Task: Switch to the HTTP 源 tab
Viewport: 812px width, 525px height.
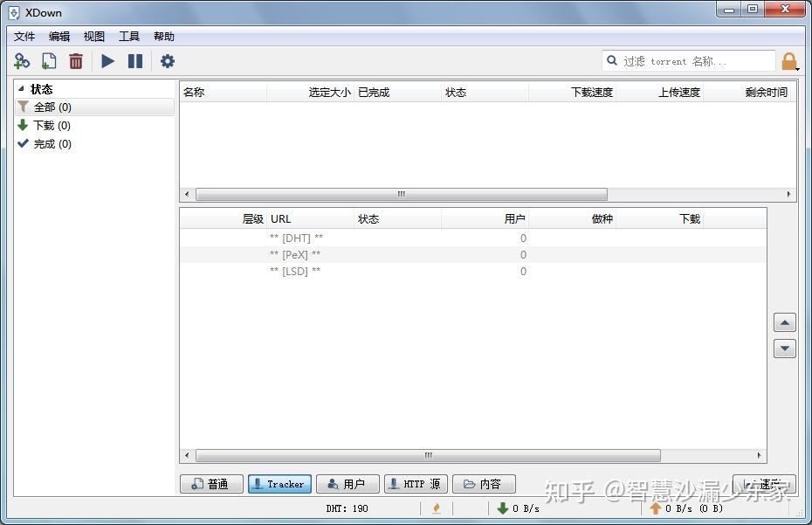Action: [x=416, y=484]
